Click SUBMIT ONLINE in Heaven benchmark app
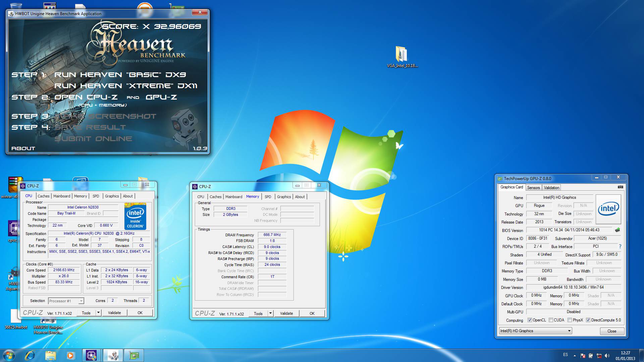 (x=93, y=139)
